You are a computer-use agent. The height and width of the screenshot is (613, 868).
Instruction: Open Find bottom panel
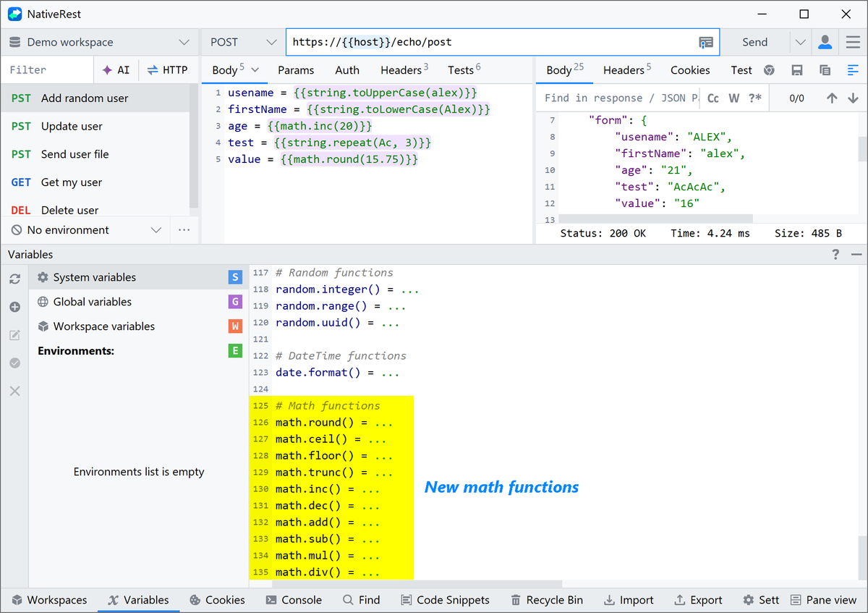[361, 600]
